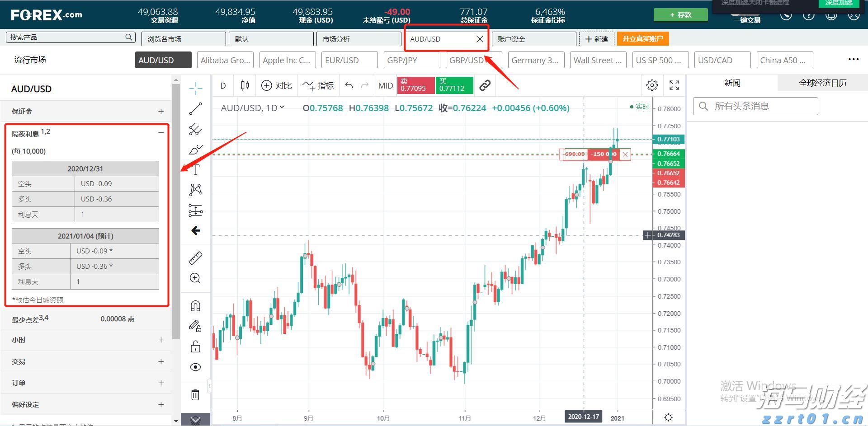Enable magnet snap mode
The width and height of the screenshot is (868, 426).
click(x=195, y=305)
